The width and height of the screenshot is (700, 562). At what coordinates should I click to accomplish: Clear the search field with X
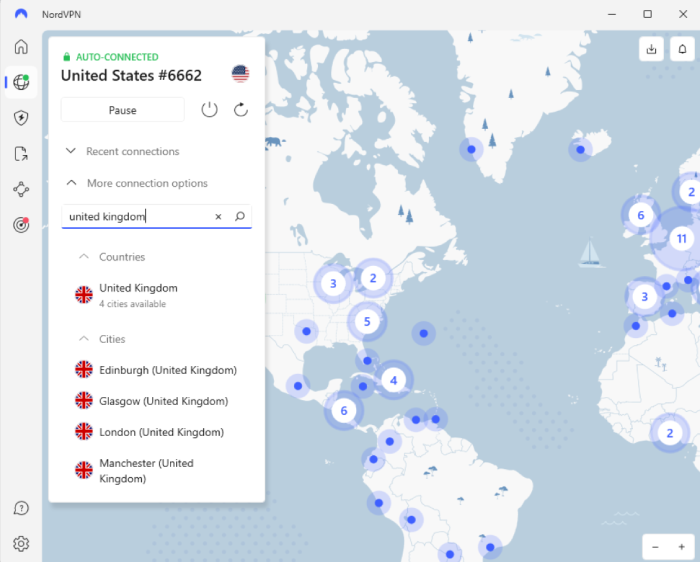point(218,216)
